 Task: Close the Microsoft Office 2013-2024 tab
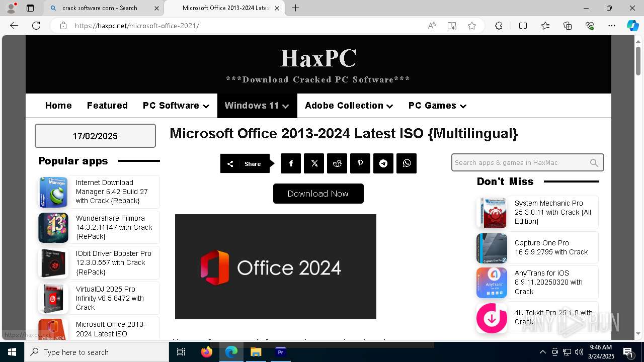(277, 8)
